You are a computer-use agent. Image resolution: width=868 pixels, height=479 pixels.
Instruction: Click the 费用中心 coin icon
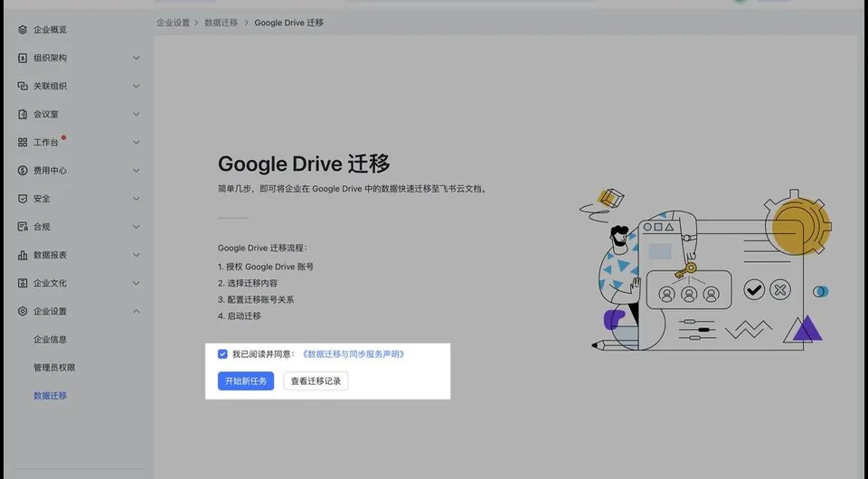(22, 170)
